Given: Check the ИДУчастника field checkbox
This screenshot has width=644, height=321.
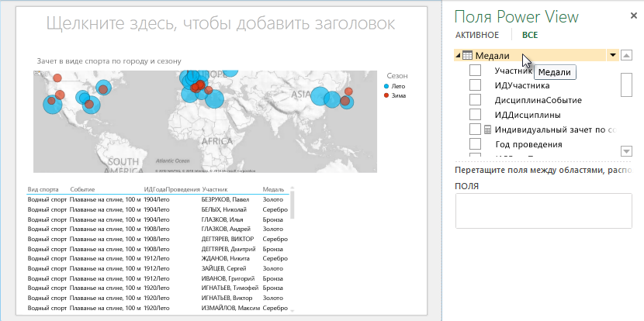Looking at the screenshot, I should coord(475,85).
